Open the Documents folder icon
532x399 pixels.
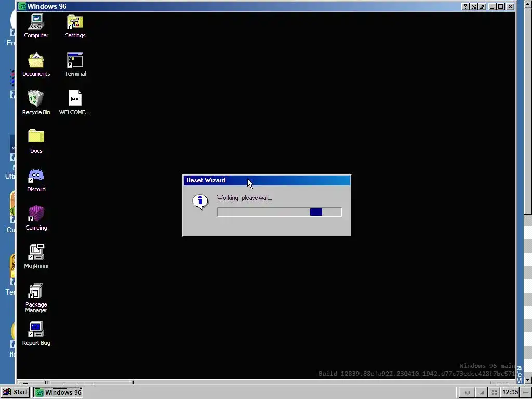pos(36,64)
